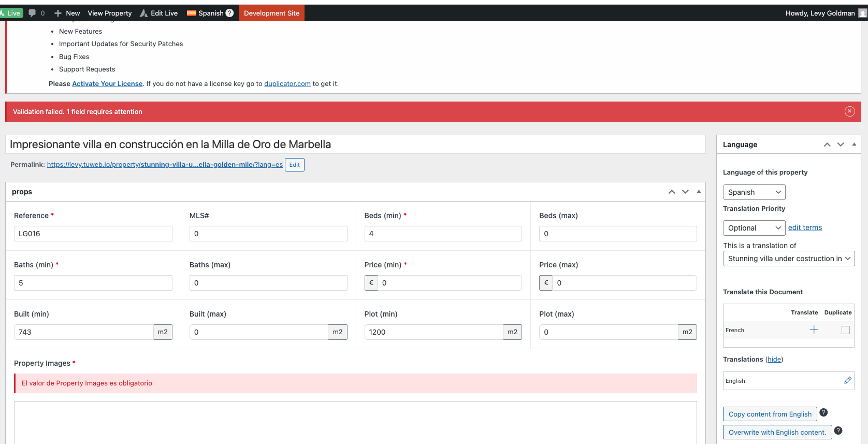The height and width of the screenshot is (444, 868).
Task: Click the edit terms link
Action: pos(805,227)
